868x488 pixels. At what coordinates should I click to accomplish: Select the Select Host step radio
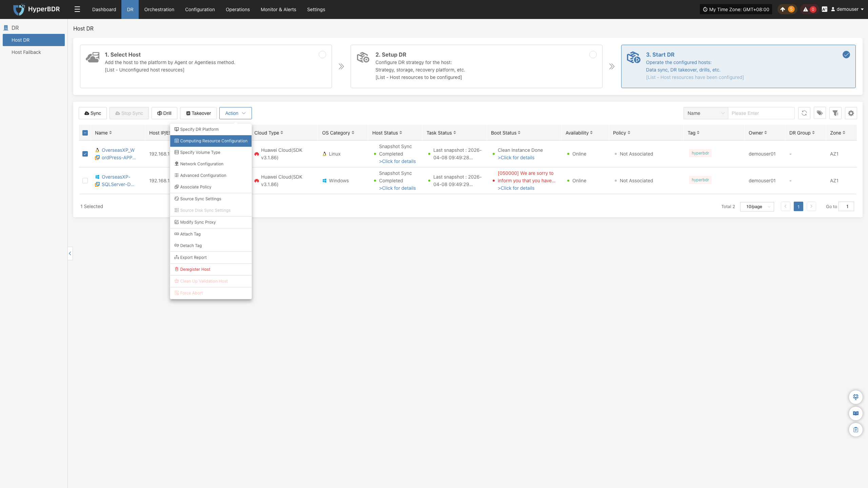click(322, 55)
